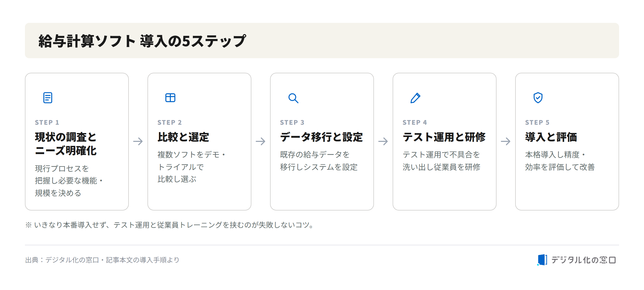
Task: Click the pencil icon above STEP 4
Action: pos(415,98)
